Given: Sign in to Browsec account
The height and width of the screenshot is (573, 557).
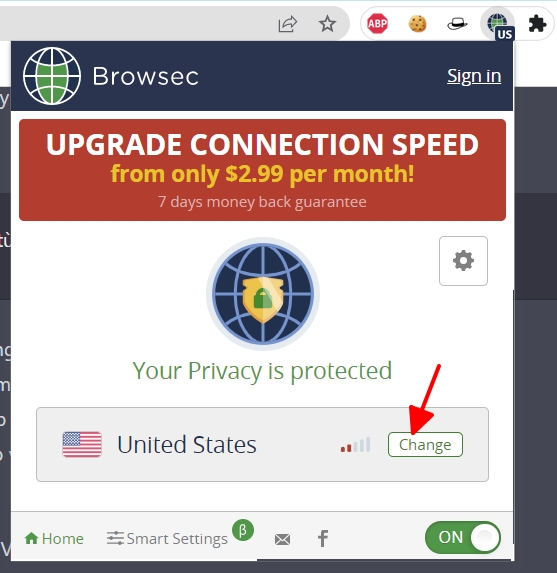Looking at the screenshot, I should (474, 76).
